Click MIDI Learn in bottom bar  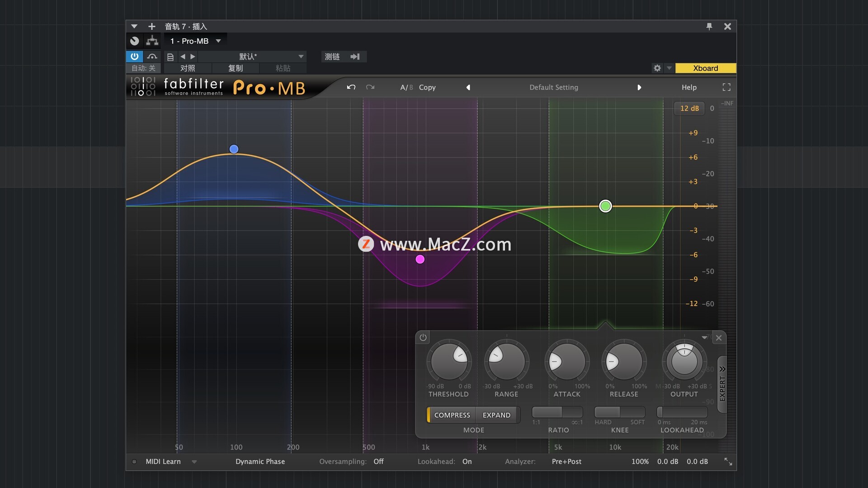coord(163,461)
